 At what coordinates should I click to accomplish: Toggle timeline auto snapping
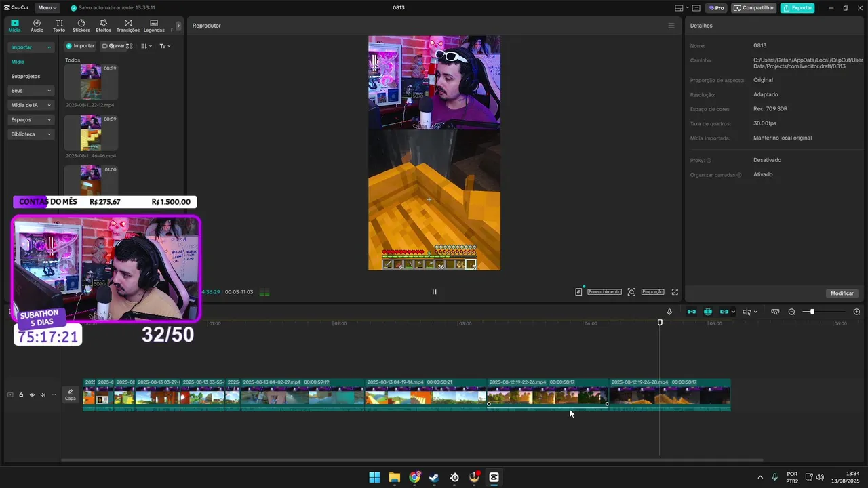pyautogui.click(x=708, y=312)
